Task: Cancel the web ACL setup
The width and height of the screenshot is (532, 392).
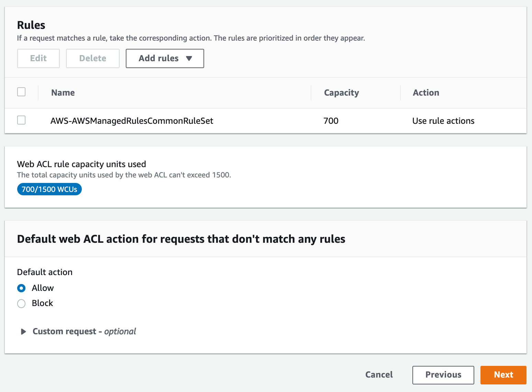Action: coord(379,375)
